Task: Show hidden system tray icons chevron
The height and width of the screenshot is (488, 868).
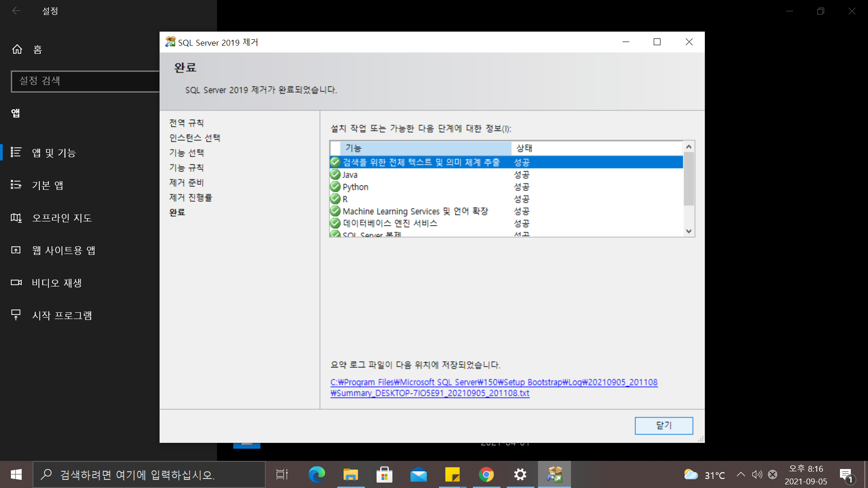Action: click(x=741, y=474)
